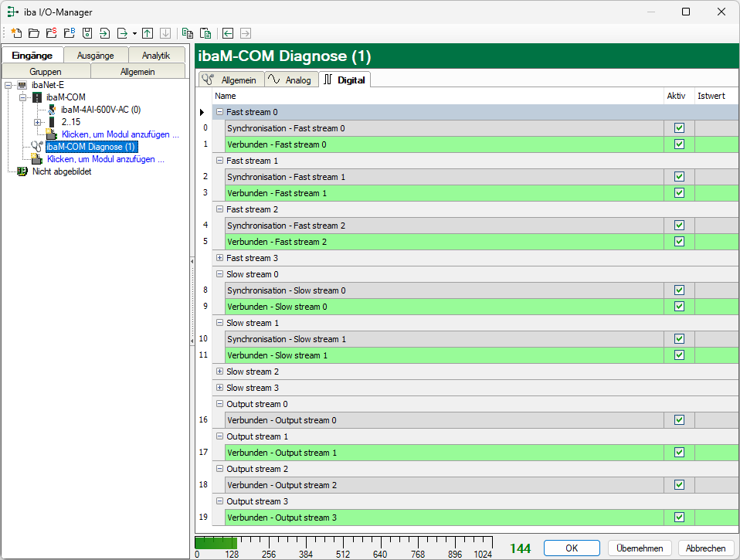Image resolution: width=740 pixels, height=560 pixels.
Task: Disable Aktiv for Verbunden - Output stream 3
Action: [x=679, y=518]
